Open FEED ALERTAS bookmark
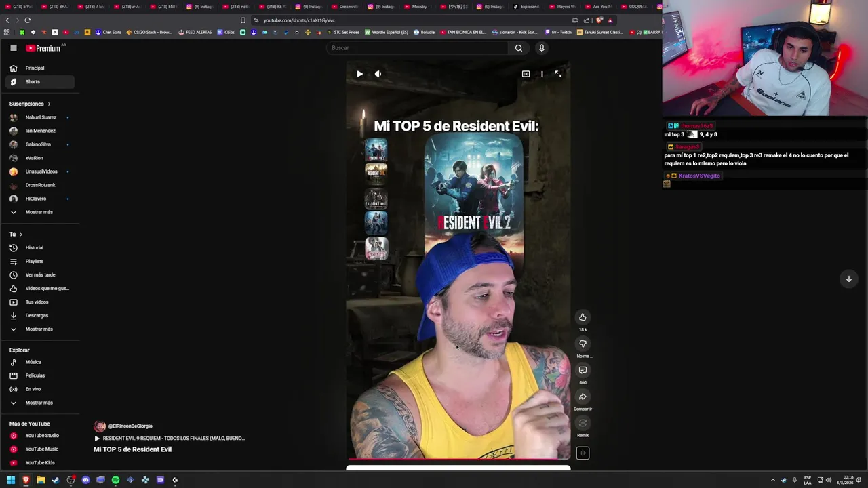This screenshot has height=488, width=868. (195, 32)
